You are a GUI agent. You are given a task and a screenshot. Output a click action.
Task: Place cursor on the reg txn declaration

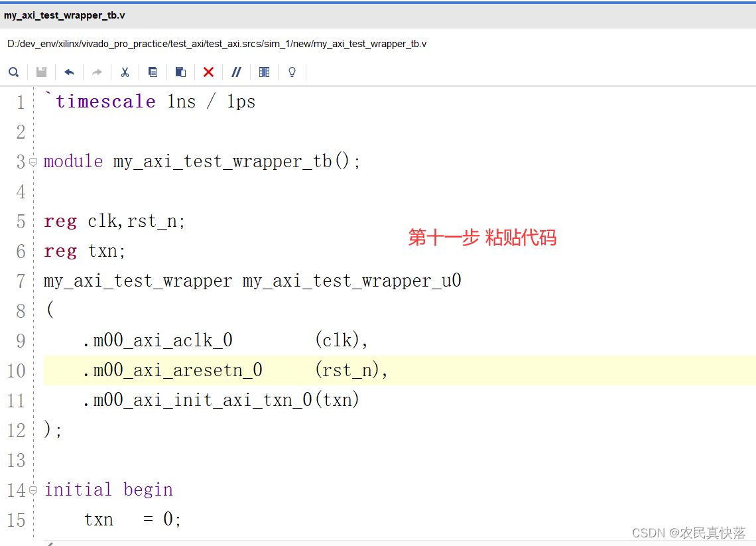pyautogui.click(x=85, y=251)
